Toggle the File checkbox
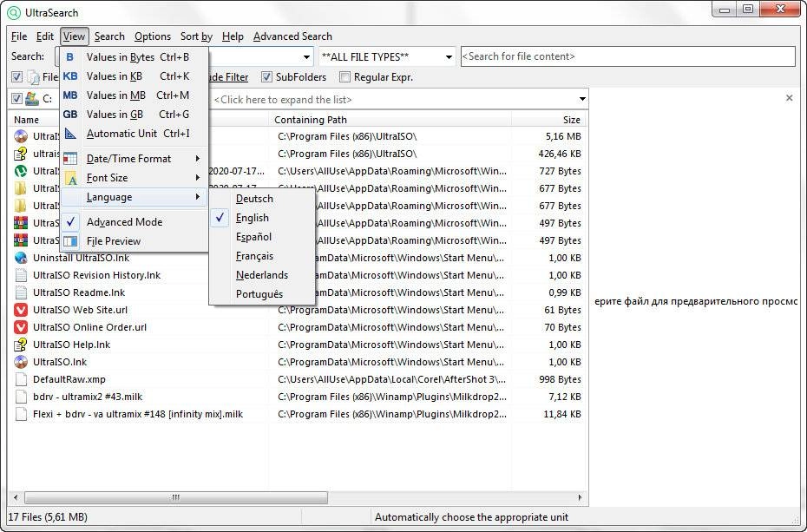This screenshot has width=807, height=532. [17, 77]
